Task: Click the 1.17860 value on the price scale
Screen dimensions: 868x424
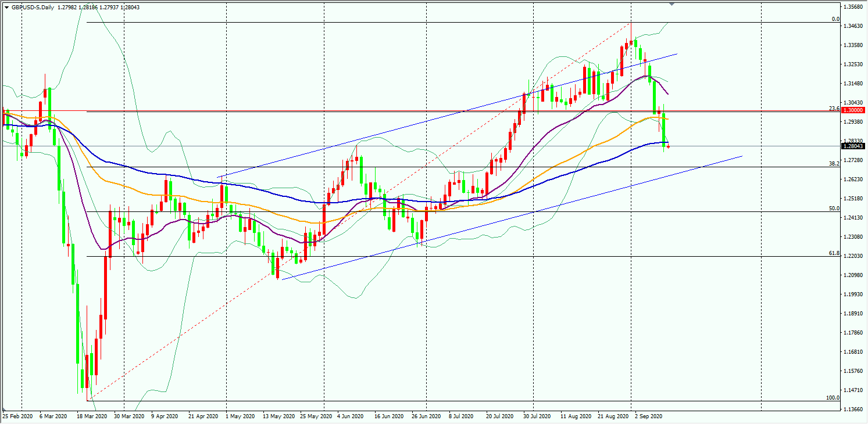Action: (852, 333)
